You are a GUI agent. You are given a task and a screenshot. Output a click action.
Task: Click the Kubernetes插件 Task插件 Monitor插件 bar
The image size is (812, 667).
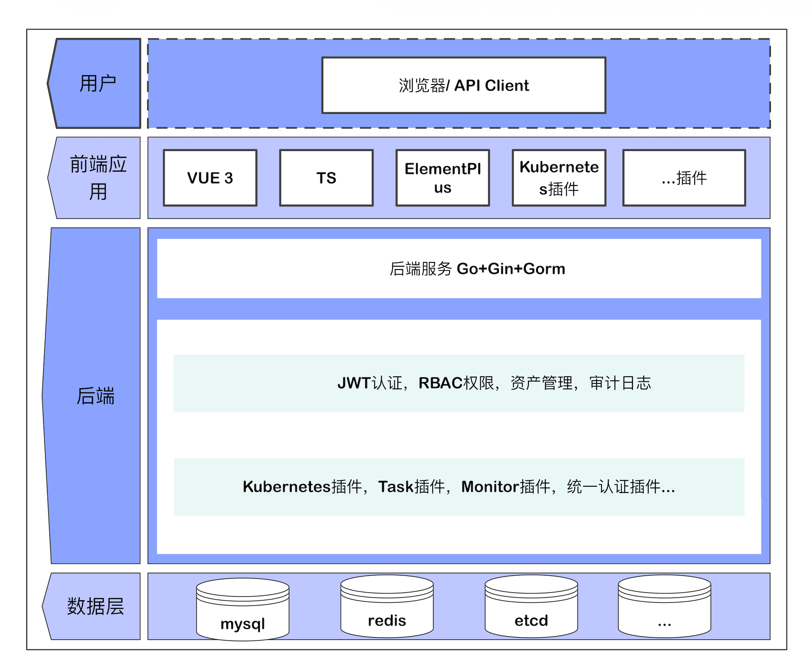click(x=459, y=487)
